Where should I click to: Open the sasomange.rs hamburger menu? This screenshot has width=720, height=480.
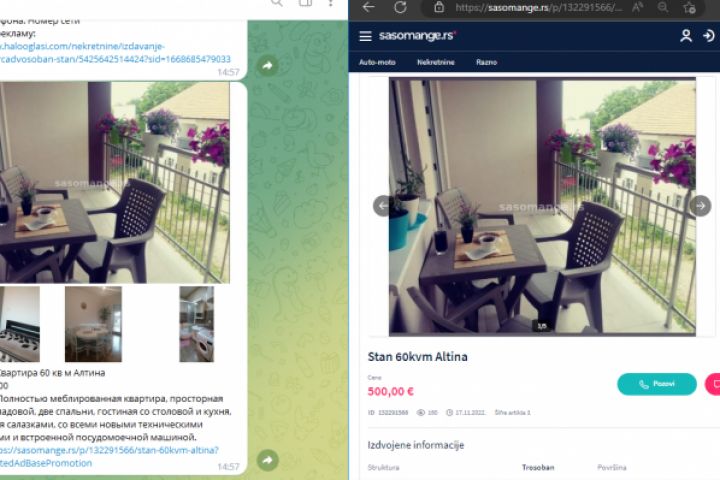[366, 36]
